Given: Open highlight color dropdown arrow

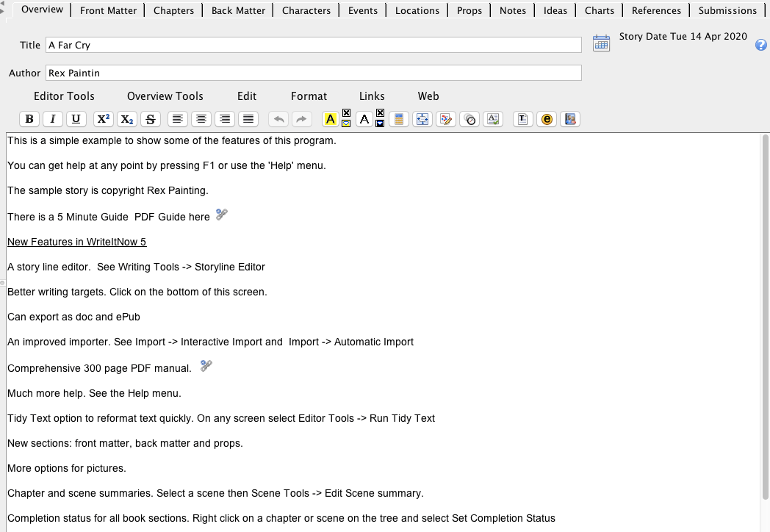Looking at the screenshot, I should coord(346,123).
